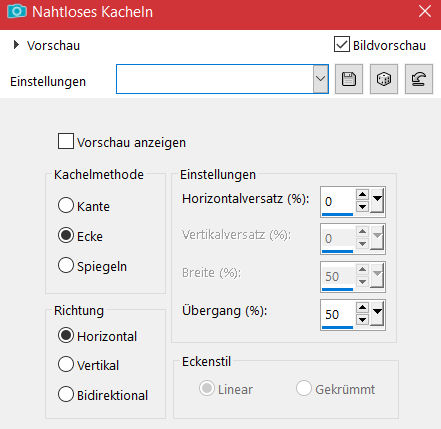Click the Übergang value field
The height and width of the screenshot is (429, 441).
tap(337, 314)
